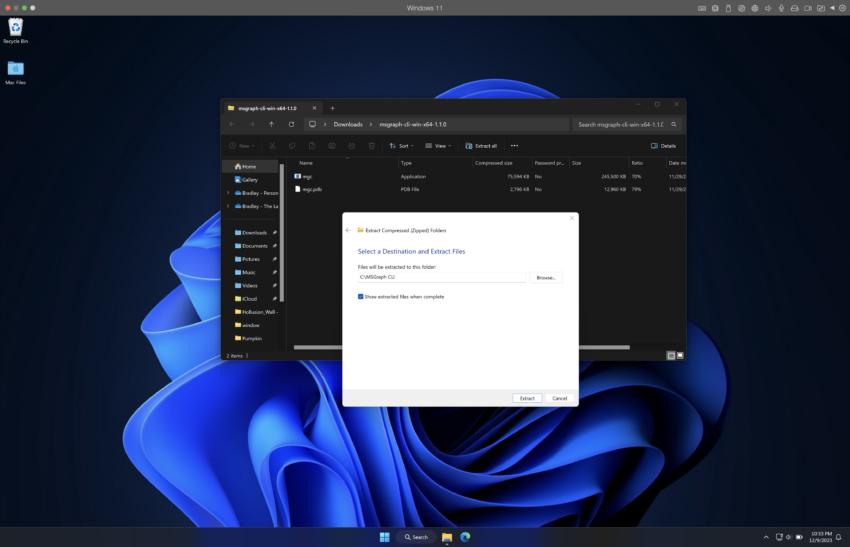Open the Windows Start menu

384,537
